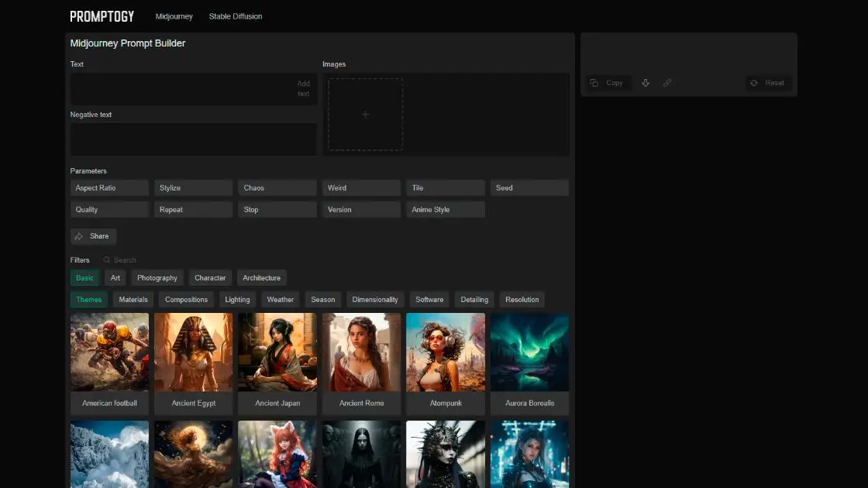Click the Images upload dashed box
Viewport: 868px width, 488px height.
coord(365,115)
